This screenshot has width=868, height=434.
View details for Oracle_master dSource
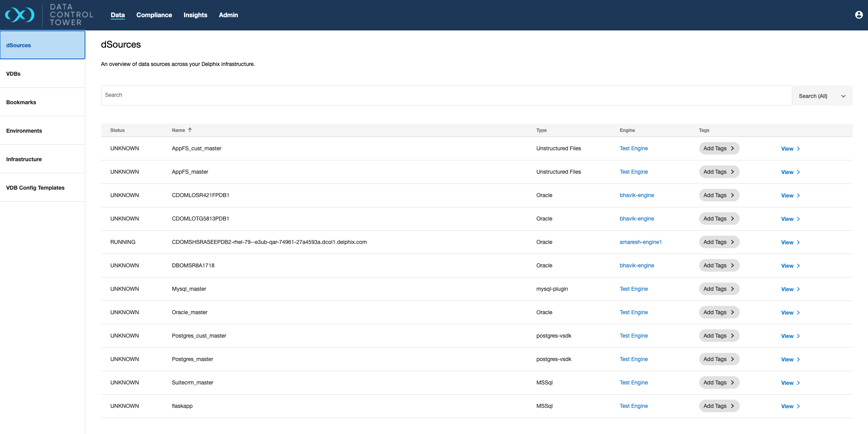(787, 312)
